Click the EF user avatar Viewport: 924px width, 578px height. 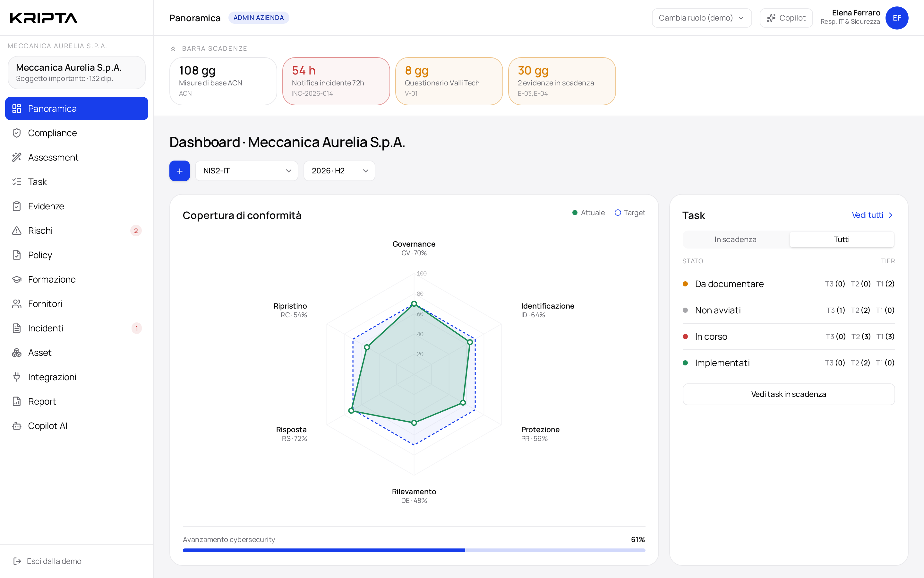point(896,18)
